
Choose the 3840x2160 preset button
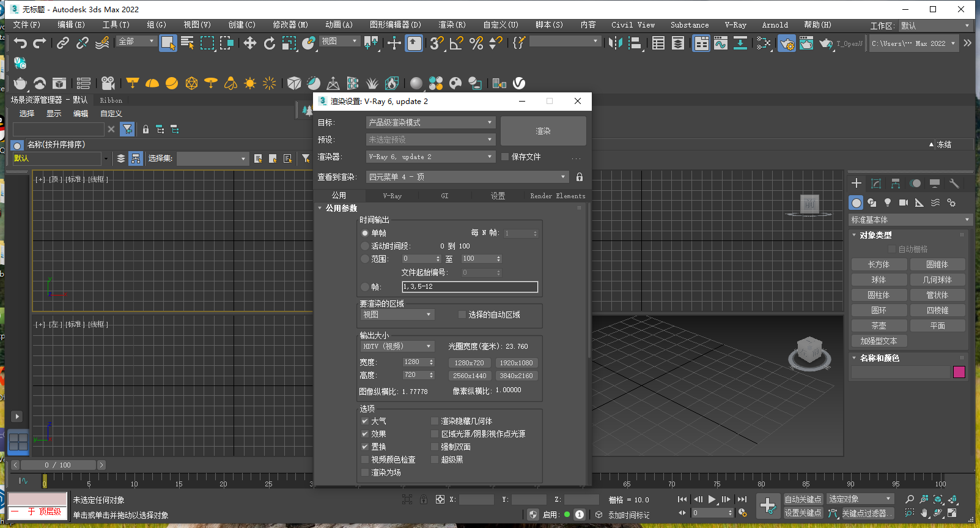[x=516, y=376]
